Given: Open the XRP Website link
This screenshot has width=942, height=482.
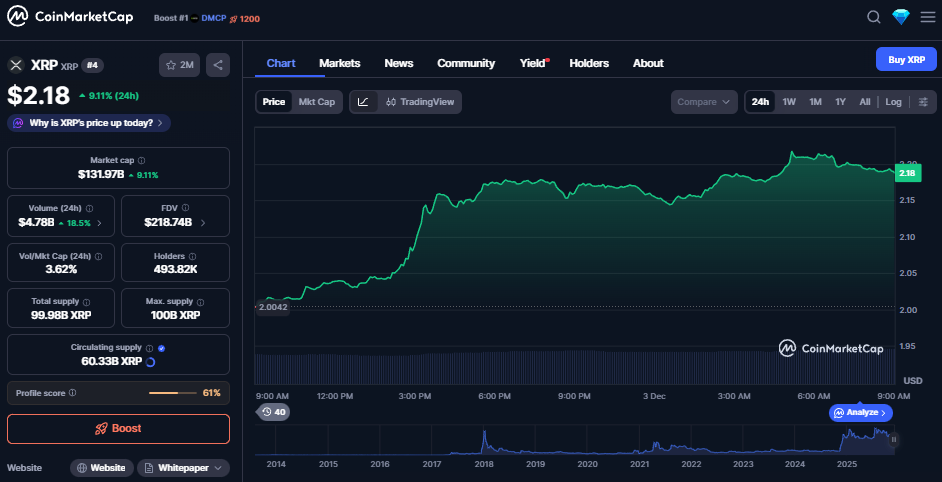Looking at the screenshot, I should pyautogui.click(x=102, y=468).
